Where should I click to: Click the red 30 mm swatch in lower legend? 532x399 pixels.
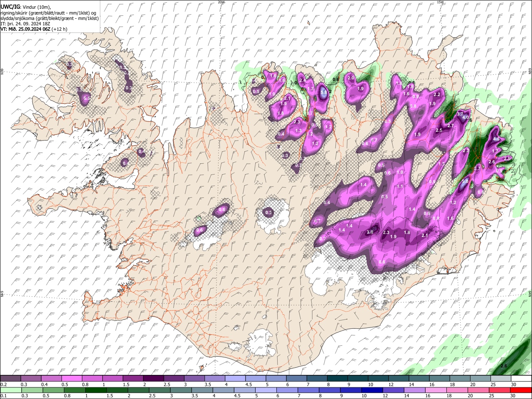(x=521, y=390)
